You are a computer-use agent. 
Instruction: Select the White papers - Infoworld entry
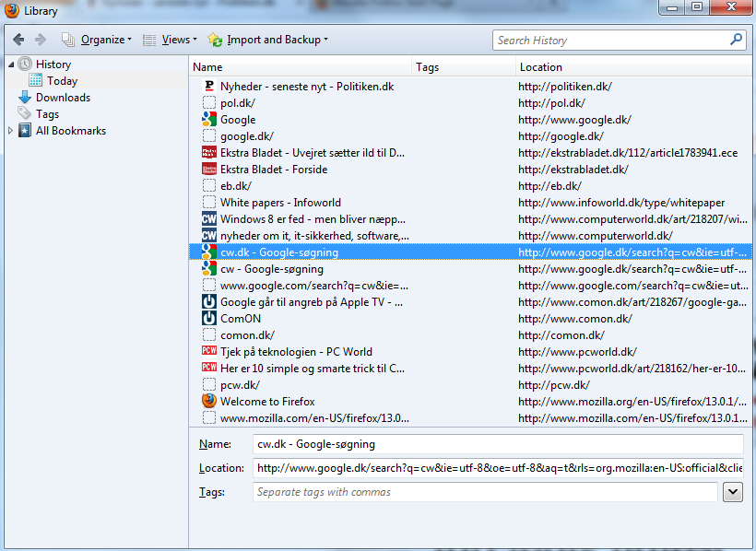280,202
